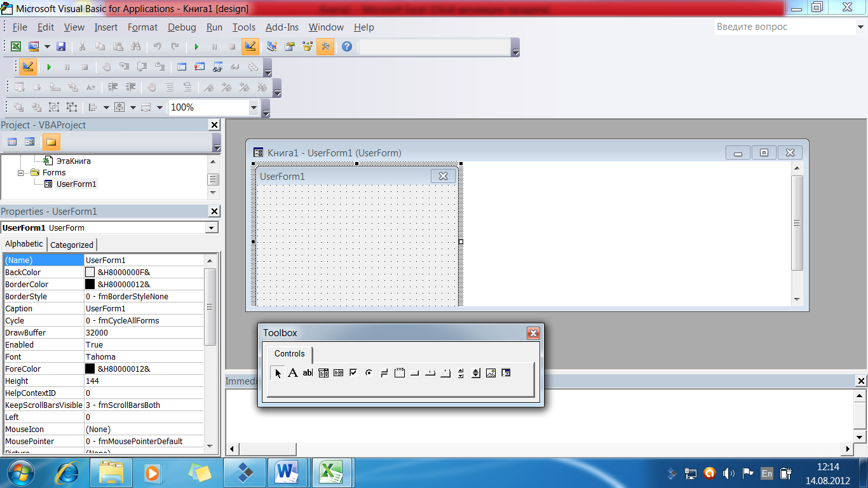Image resolution: width=868 pixels, height=488 pixels.
Task: Select UserForm1 in the project tree
Action: pyautogui.click(x=76, y=184)
